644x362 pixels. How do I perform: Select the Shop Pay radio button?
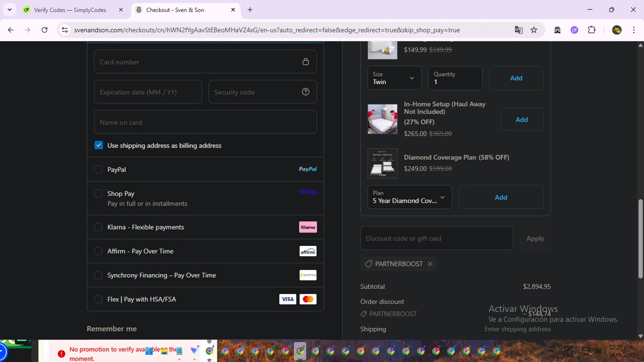[x=98, y=194]
